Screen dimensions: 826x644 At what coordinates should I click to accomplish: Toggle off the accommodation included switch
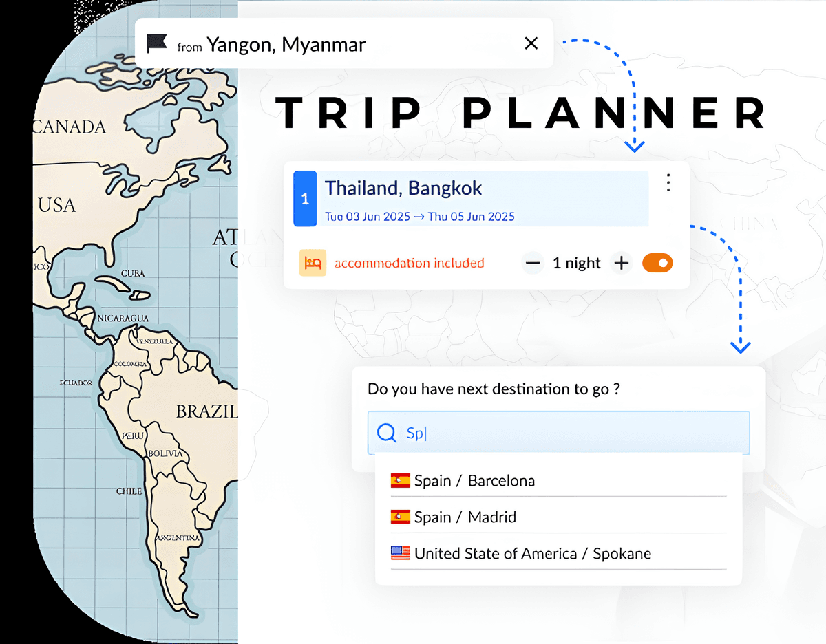pos(657,263)
